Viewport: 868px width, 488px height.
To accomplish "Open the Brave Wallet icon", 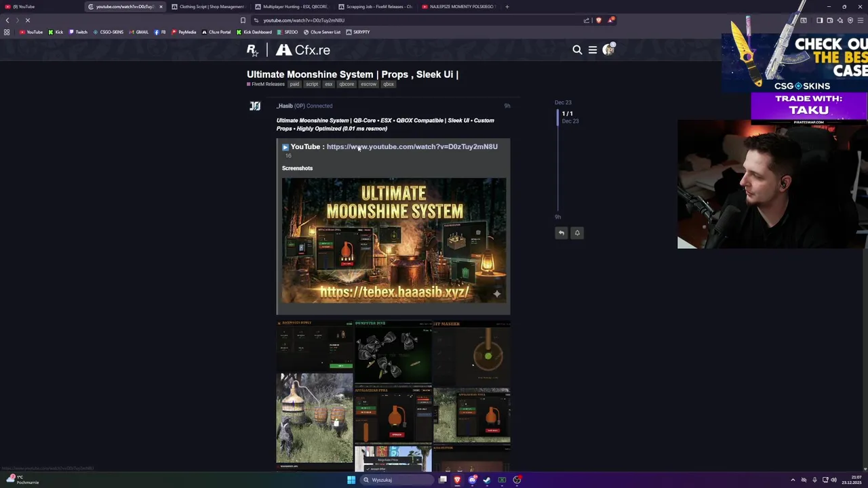I will click(829, 20).
